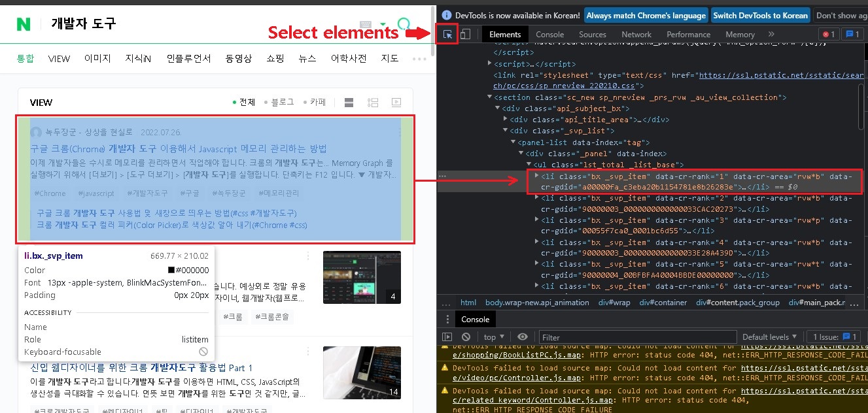The width and height of the screenshot is (868, 413).
Task: Toggle the device toolbar icon
Action: tap(465, 35)
